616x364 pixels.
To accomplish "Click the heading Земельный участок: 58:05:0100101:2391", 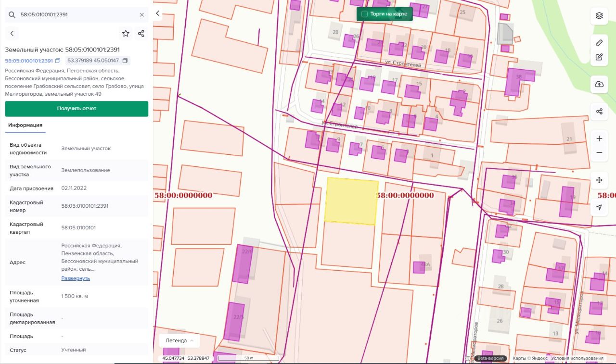I will [63, 50].
